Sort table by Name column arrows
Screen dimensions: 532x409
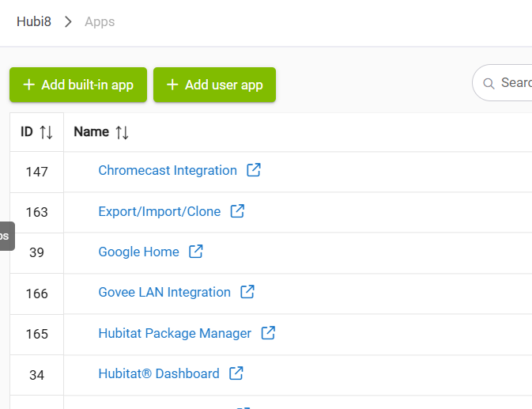coord(122,132)
